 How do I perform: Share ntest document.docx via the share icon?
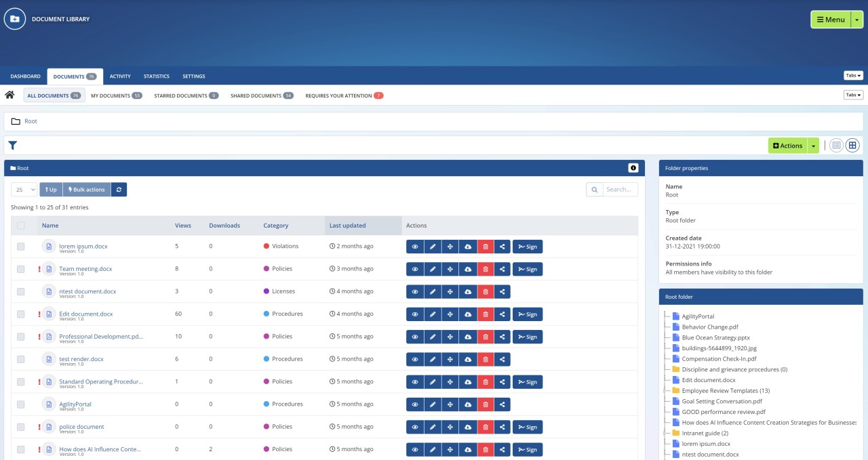pos(502,292)
